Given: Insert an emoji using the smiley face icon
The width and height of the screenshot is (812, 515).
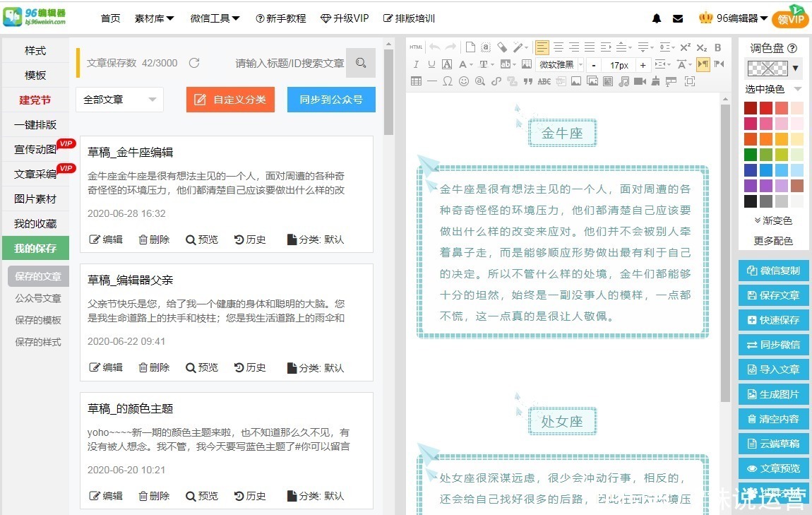Looking at the screenshot, I should [x=464, y=81].
